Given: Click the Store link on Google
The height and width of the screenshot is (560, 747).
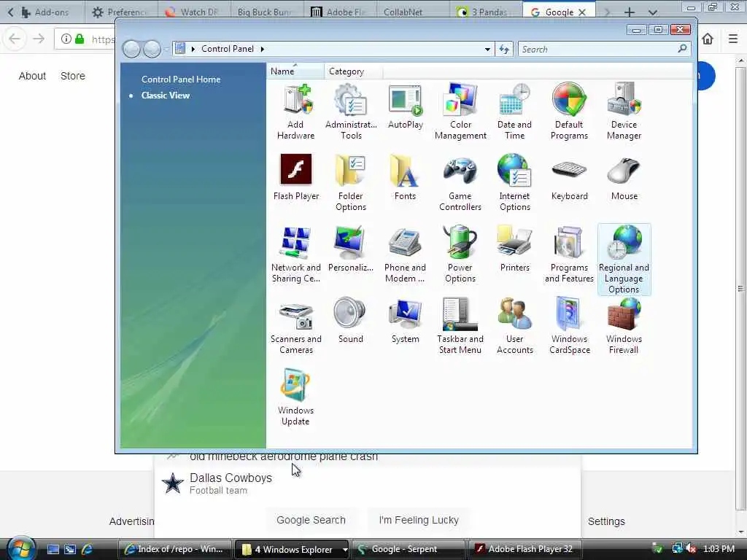Looking at the screenshot, I should click(x=73, y=76).
